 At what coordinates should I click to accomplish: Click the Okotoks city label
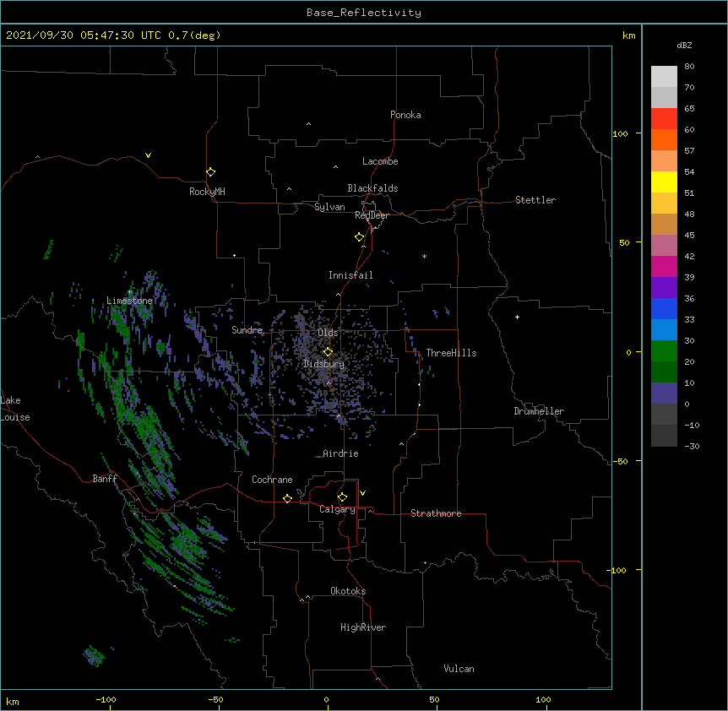coord(348,591)
